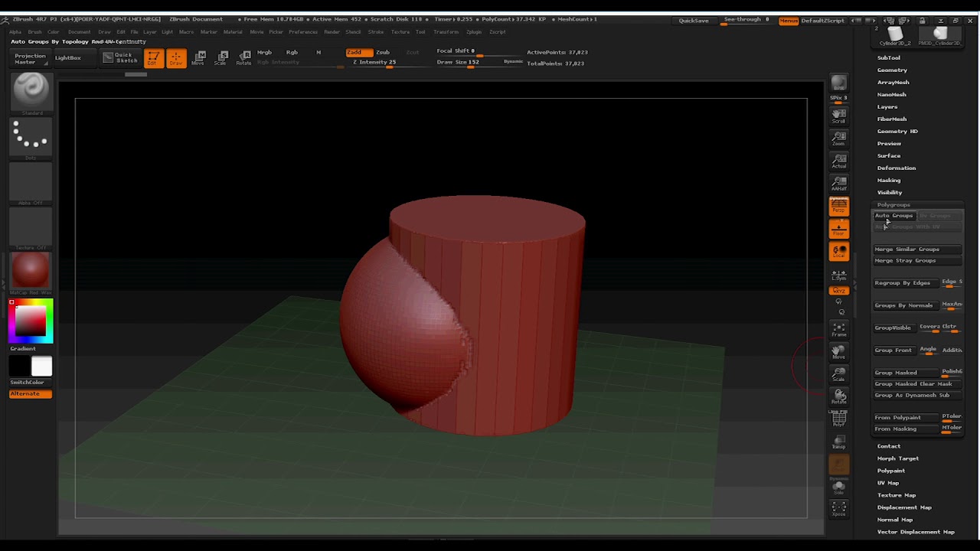Click the Move view icon on right shelf

839,352
